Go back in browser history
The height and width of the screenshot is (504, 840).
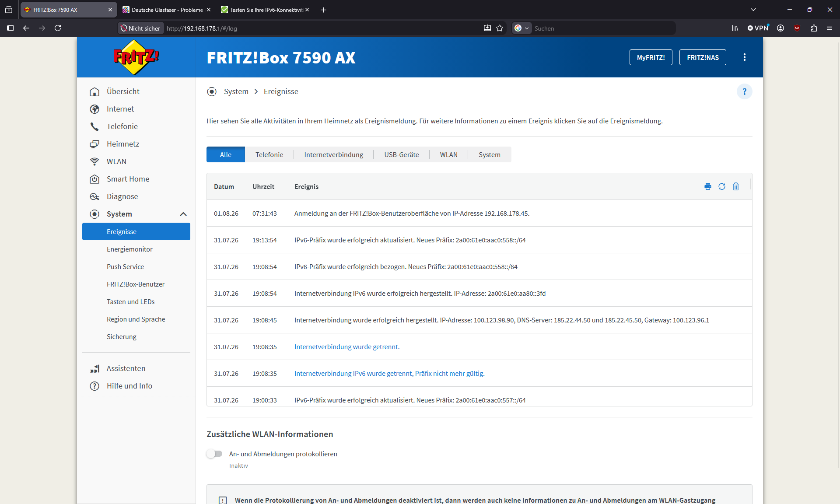tap(26, 28)
